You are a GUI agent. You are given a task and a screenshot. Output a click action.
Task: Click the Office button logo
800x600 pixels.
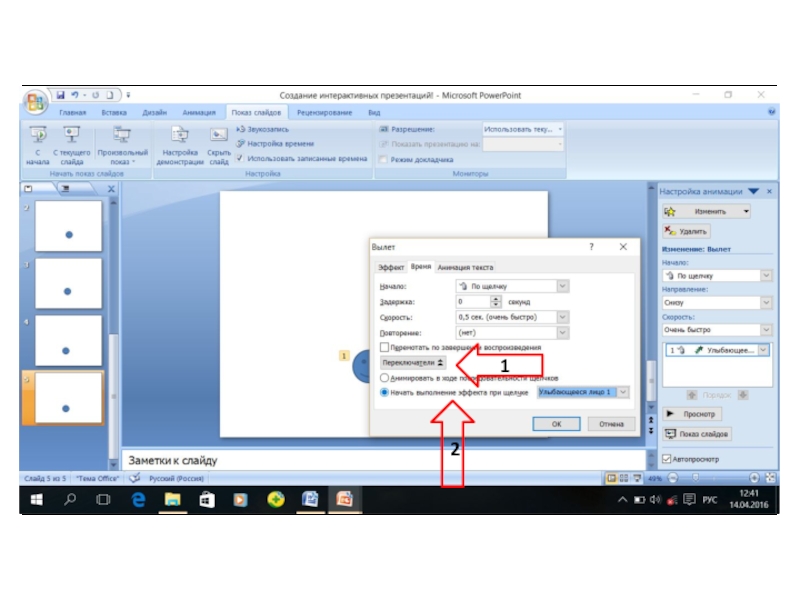[35, 102]
